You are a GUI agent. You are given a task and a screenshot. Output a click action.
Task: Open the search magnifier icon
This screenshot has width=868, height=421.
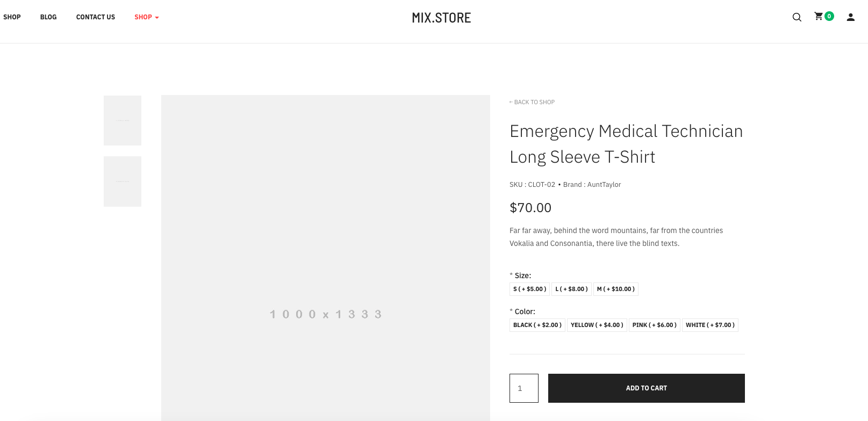pos(797,17)
